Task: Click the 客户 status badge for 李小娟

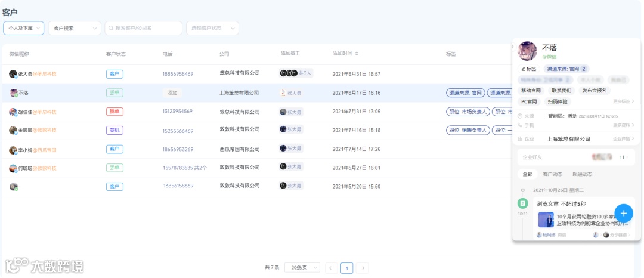Action: point(114,149)
